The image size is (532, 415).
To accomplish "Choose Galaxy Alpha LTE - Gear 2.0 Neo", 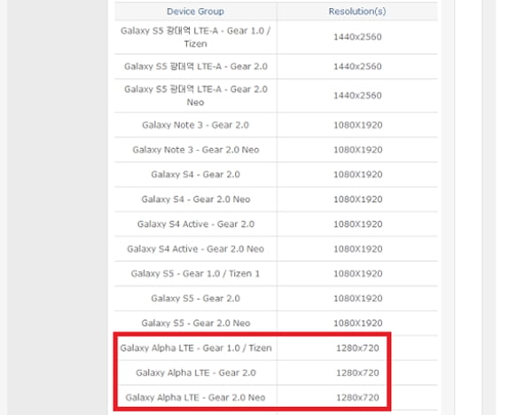I will (195, 396).
